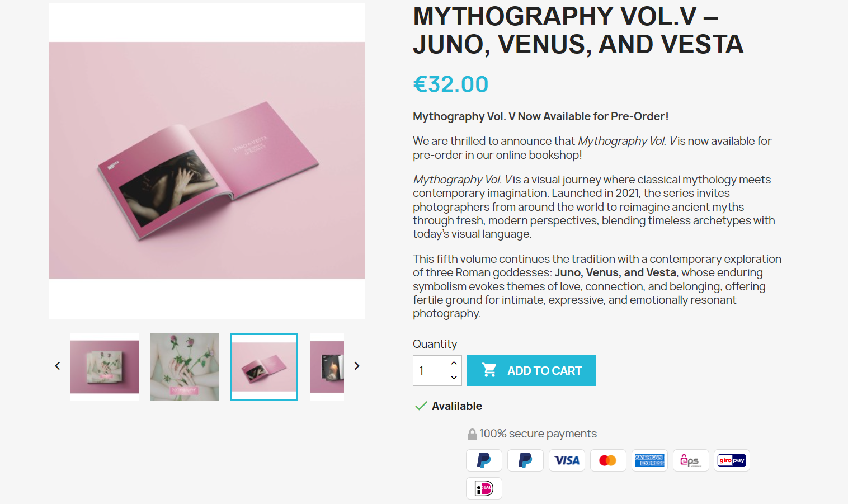Click the main product image of open book
The image size is (848, 504).
(207, 161)
